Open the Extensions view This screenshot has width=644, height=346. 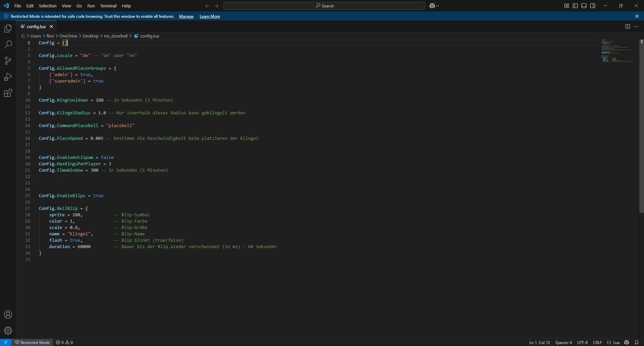(x=8, y=93)
